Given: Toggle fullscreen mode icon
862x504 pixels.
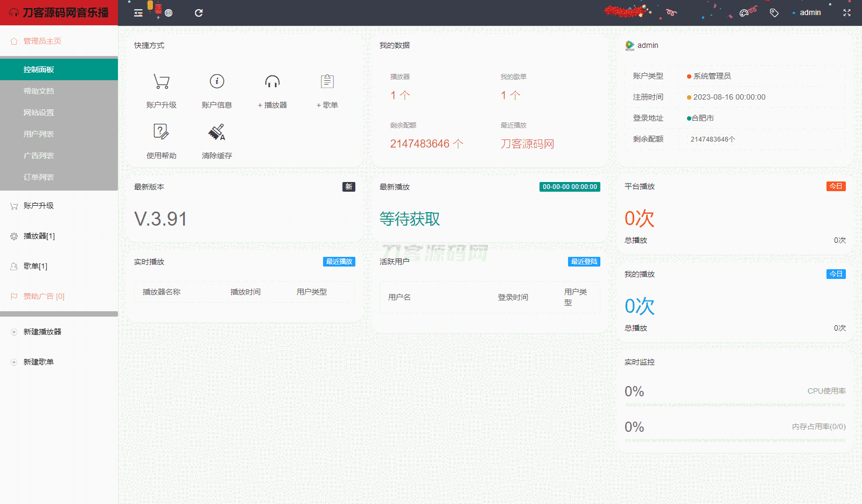Looking at the screenshot, I should [x=846, y=13].
